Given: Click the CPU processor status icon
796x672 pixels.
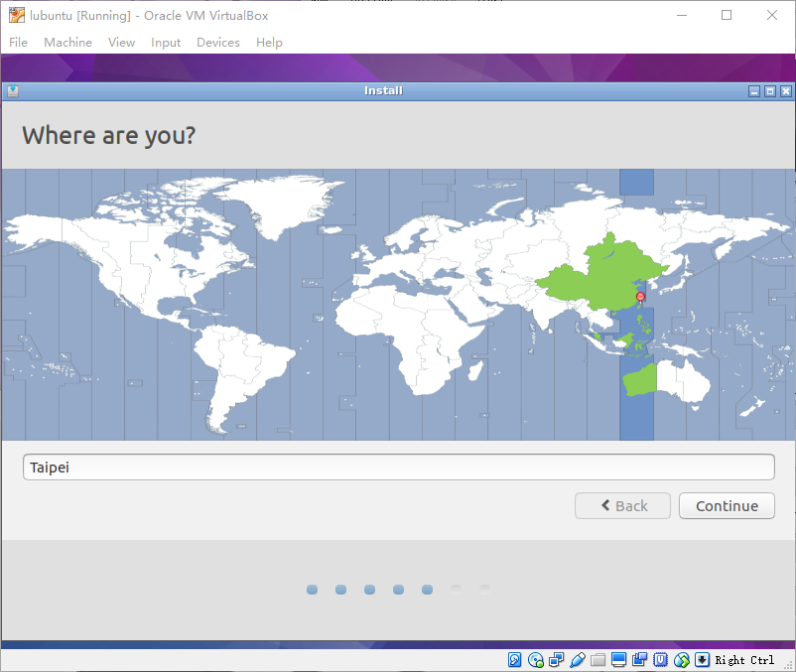Looking at the screenshot, I should point(660,660).
